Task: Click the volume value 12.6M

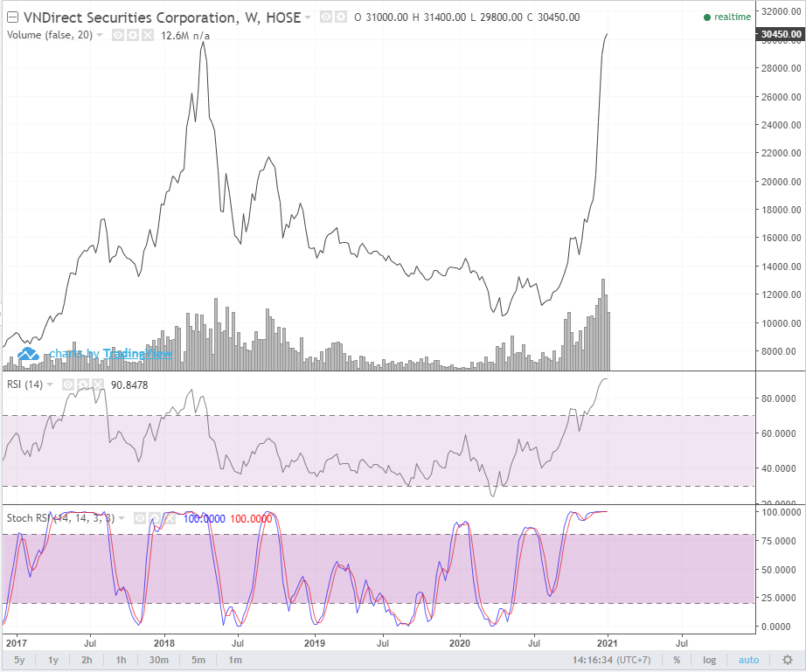Action: (175, 36)
